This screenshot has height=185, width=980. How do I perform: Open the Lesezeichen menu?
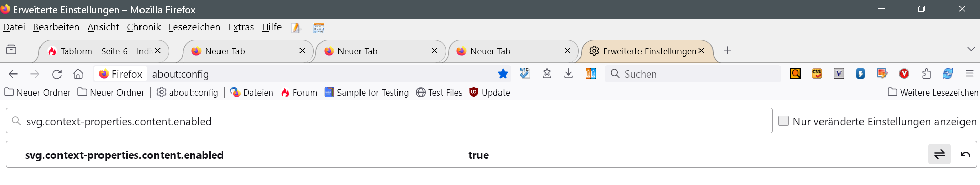coord(194,27)
